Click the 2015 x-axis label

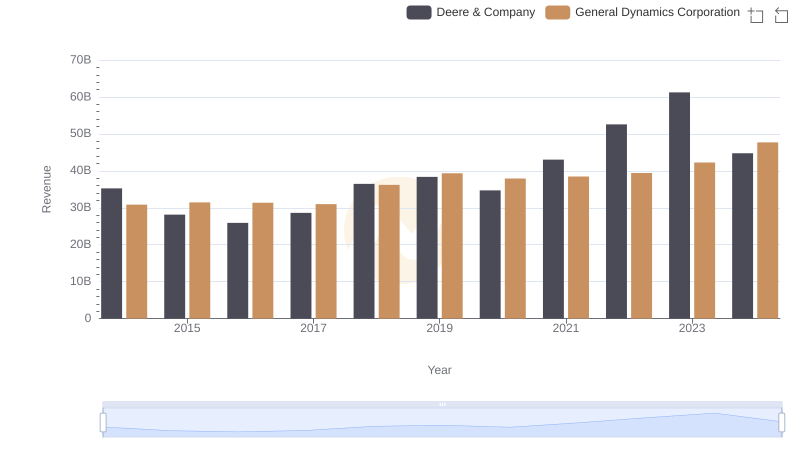pyautogui.click(x=187, y=328)
